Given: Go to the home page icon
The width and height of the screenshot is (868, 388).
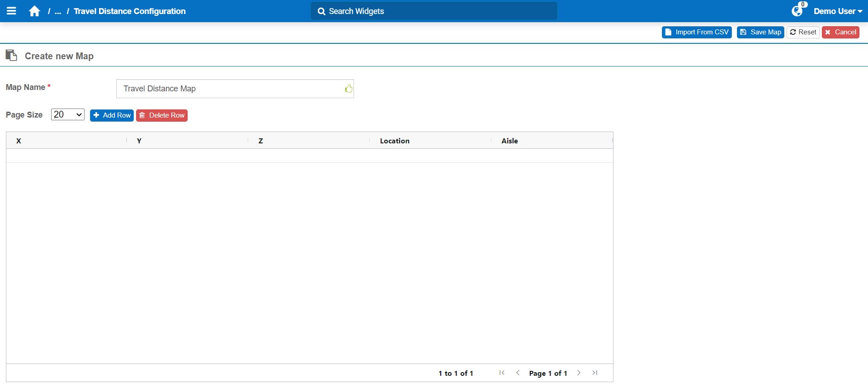Looking at the screenshot, I should point(34,11).
